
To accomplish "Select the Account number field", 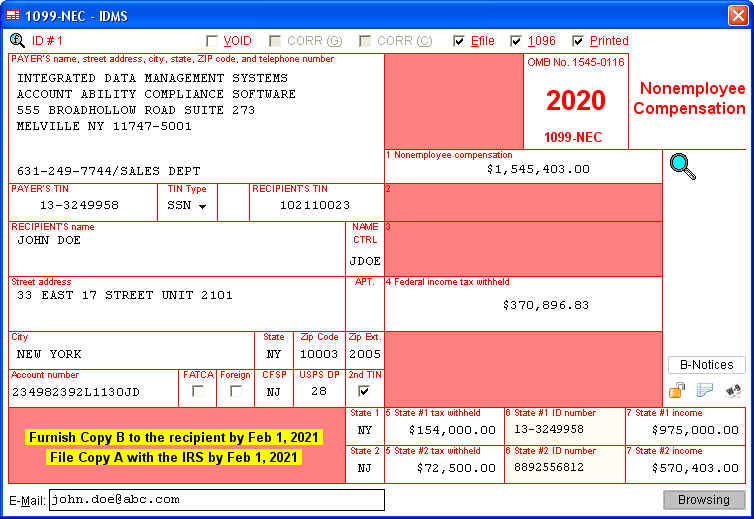I will point(93,392).
